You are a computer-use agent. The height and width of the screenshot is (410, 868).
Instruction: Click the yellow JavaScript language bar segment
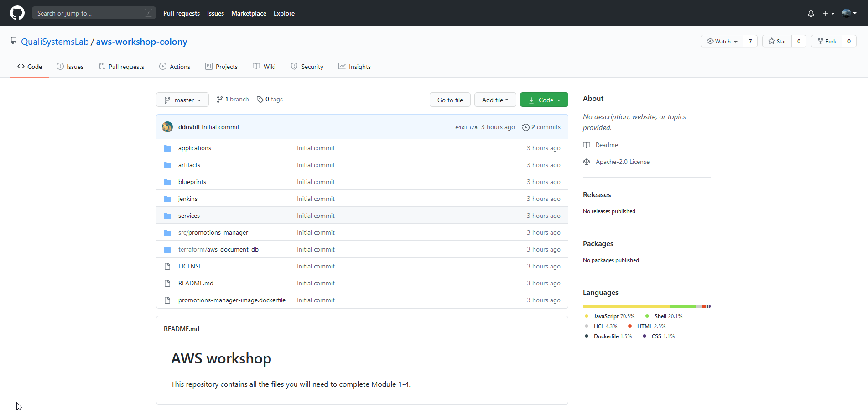(x=626, y=306)
